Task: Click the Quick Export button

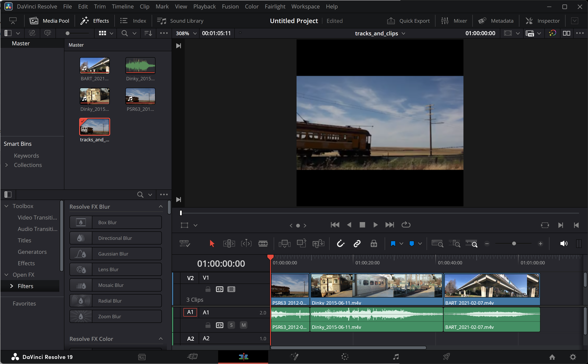Action: click(408, 21)
